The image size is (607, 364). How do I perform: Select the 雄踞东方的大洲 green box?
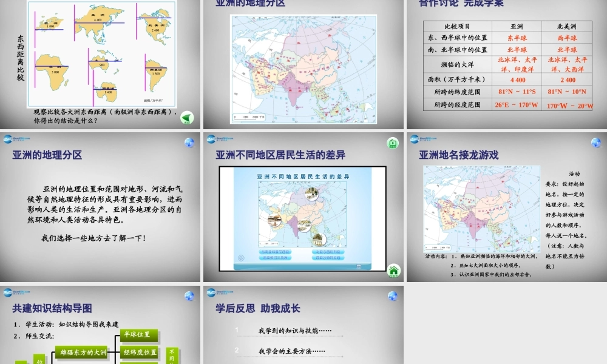[81, 352]
